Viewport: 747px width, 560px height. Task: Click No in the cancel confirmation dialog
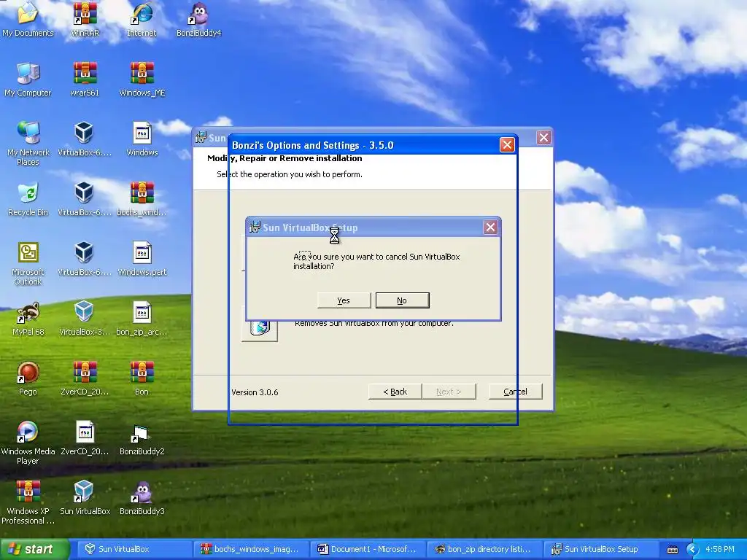402,300
